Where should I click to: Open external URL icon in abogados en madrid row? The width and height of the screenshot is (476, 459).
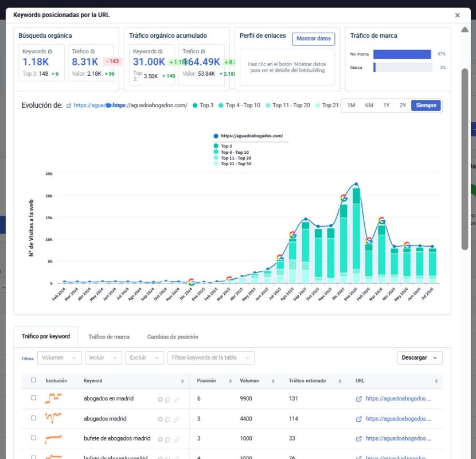pyautogui.click(x=358, y=399)
